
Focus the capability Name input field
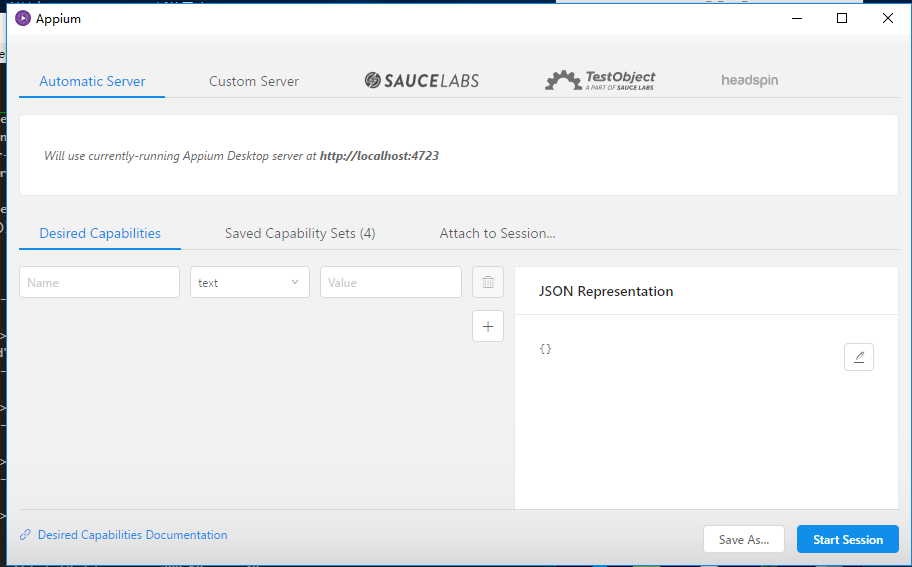[99, 282]
